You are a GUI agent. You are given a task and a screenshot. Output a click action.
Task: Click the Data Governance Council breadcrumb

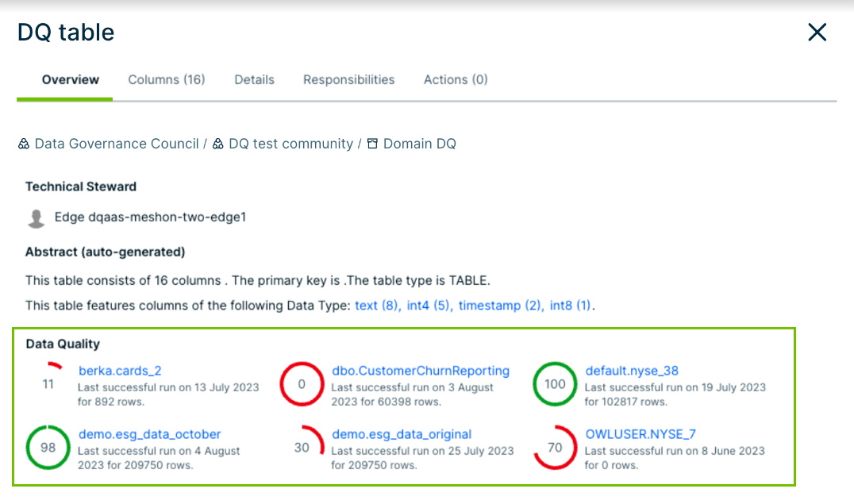point(116,144)
